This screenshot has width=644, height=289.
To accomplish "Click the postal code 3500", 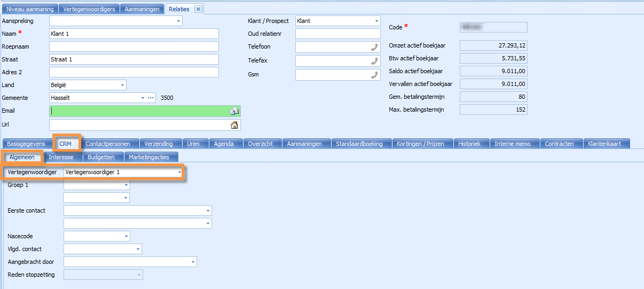I will (x=167, y=98).
